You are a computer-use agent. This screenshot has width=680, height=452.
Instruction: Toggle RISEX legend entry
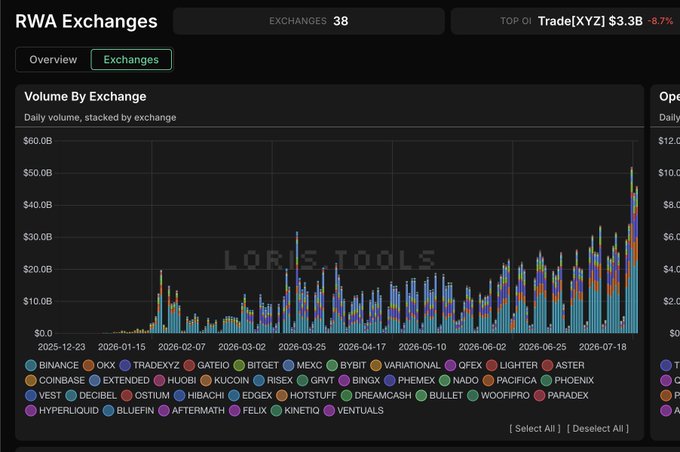click(273, 380)
